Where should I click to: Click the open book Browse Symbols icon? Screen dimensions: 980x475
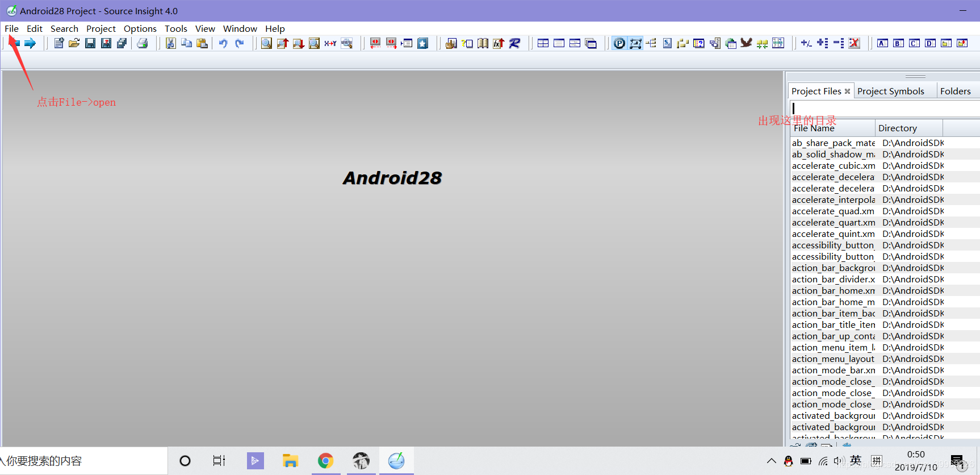click(483, 43)
